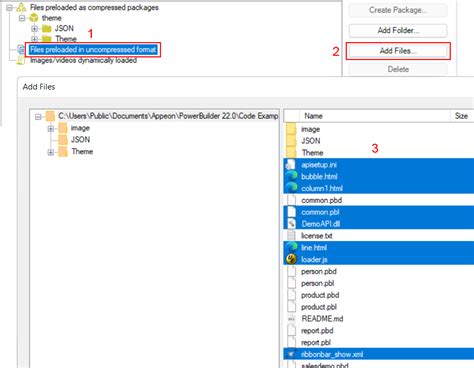
Task: Select the file named license.txt
Action: 317,236
